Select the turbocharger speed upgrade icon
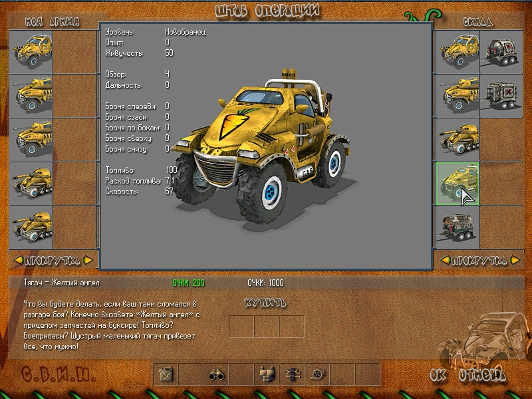Viewport: 532px width, 399px height. pos(318,374)
